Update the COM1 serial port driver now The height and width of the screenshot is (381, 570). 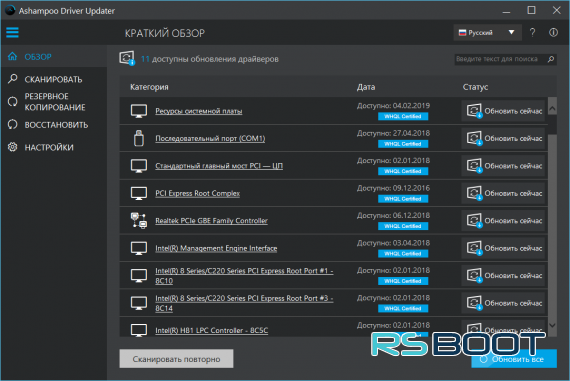[504, 138]
